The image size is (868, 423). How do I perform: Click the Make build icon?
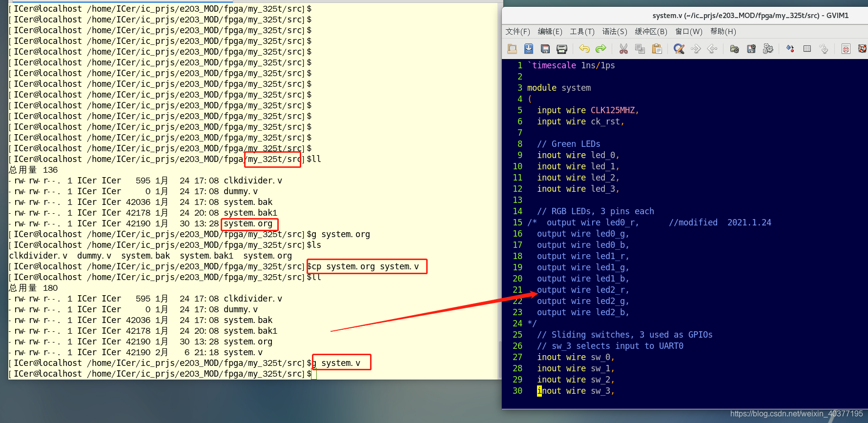[x=790, y=49]
